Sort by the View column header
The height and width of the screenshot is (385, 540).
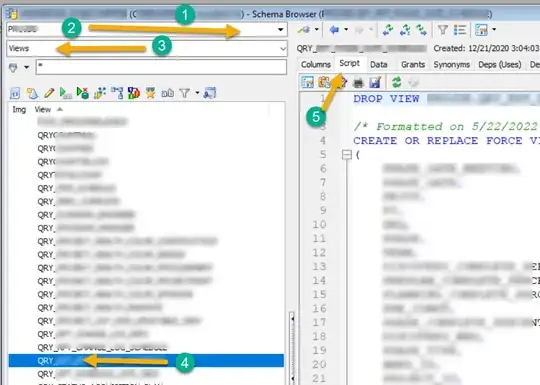coord(43,110)
